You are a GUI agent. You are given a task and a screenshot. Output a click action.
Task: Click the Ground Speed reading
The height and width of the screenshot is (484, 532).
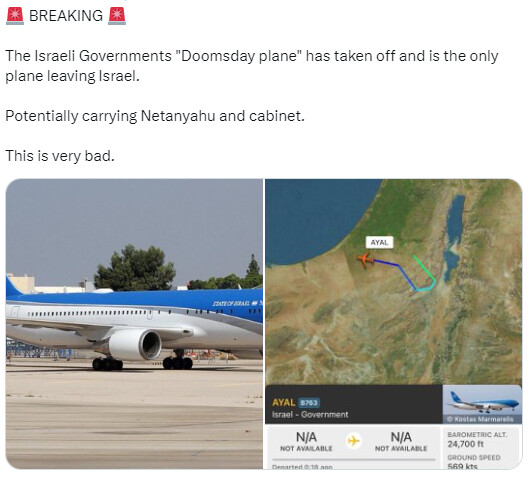[474, 462]
